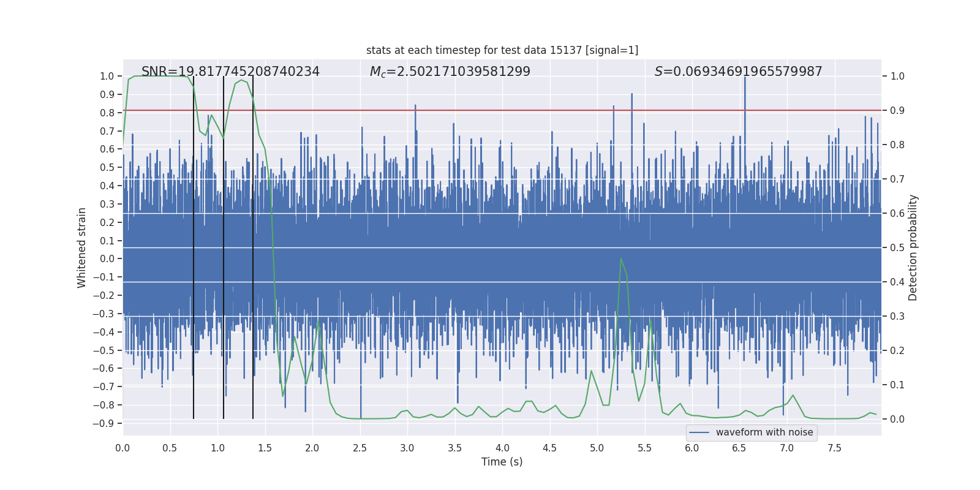Click the third black vertical marker line
Image resolution: width=980 pixels, height=490 pixels.
click(253, 245)
